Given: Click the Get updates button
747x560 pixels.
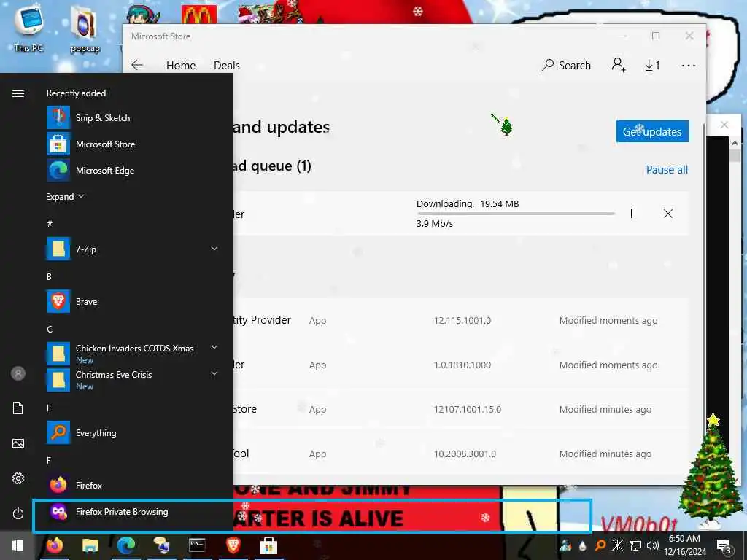Looking at the screenshot, I should pyautogui.click(x=652, y=131).
